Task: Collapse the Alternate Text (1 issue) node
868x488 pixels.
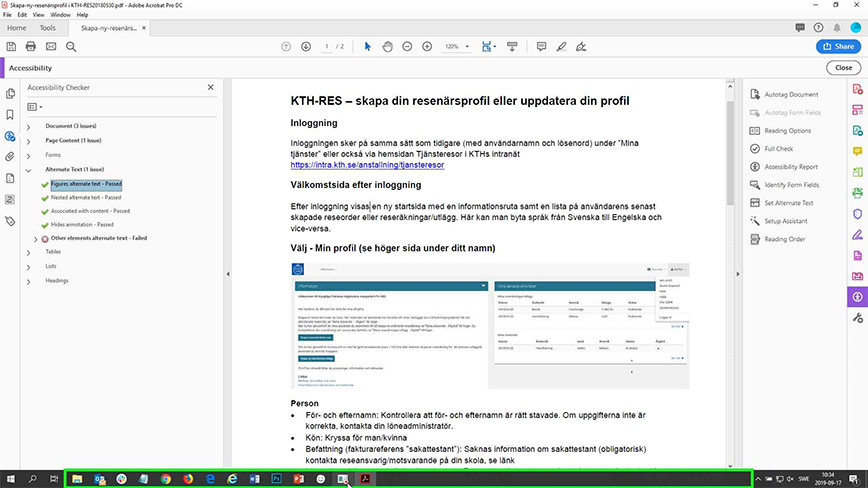Action: click(x=28, y=170)
